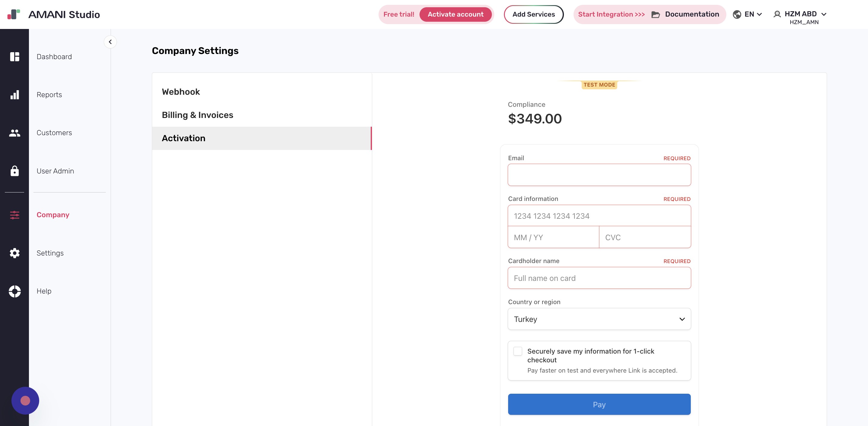Enable securely save information for 1-click checkout
Image resolution: width=868 pixels, height=426 pixels.
517,351
